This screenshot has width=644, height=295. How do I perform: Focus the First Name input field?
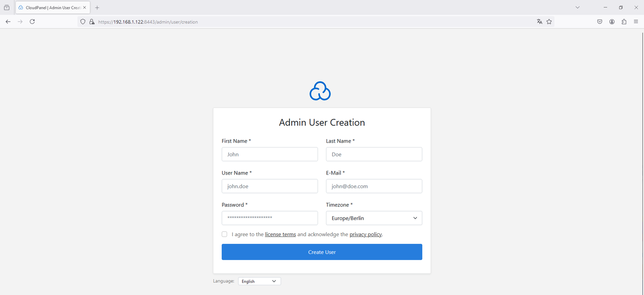270,154
